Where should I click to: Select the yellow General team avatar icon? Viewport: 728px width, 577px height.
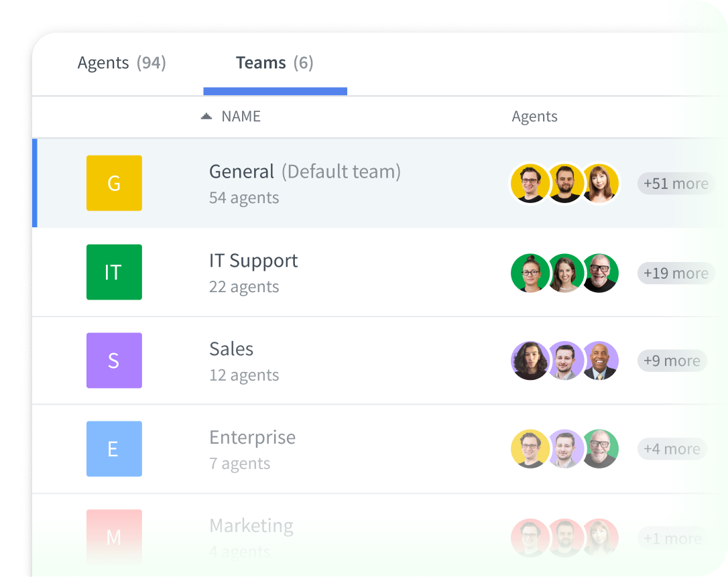click(114, 183)
